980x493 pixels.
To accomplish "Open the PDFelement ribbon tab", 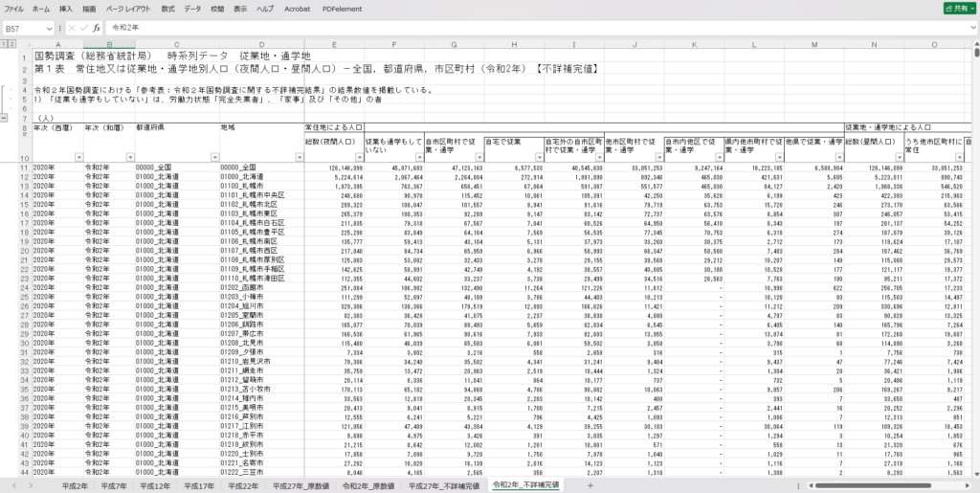I will [x=342, y=10].
